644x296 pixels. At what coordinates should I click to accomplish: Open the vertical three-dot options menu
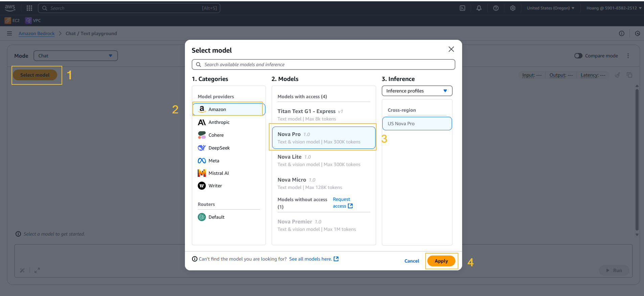tap(628, 56)
